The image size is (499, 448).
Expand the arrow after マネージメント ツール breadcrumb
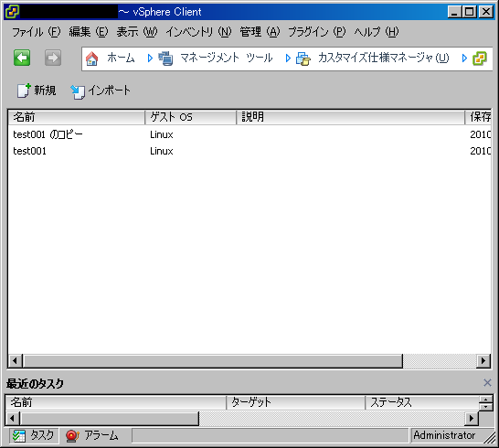pyautogui.click(x=288, y=58)
